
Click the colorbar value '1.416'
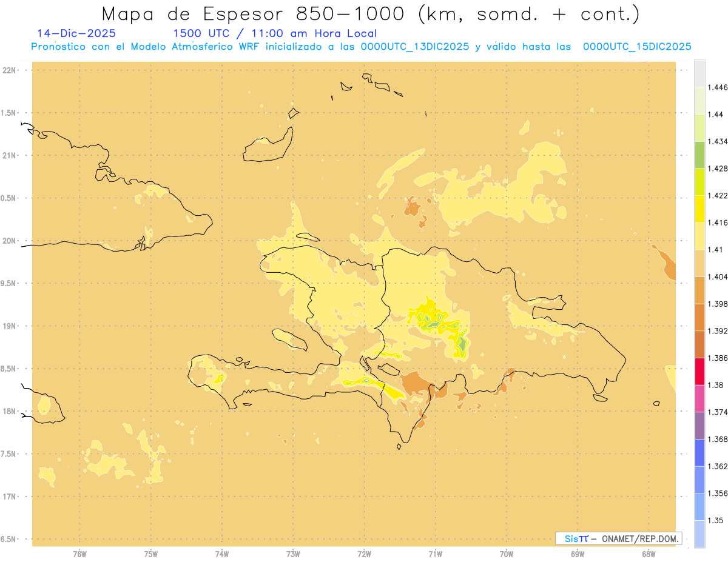click(718, 222)
